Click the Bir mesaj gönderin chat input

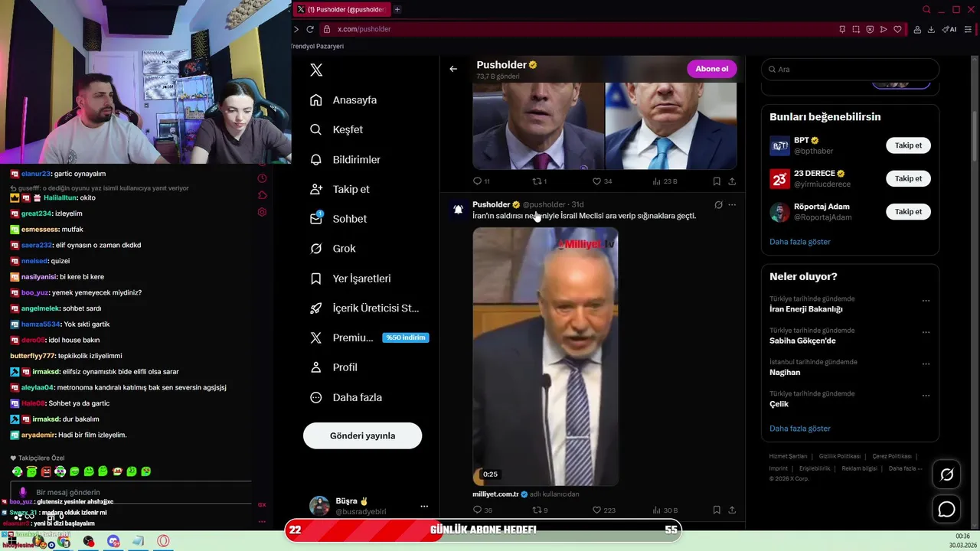tap(130, 492)
